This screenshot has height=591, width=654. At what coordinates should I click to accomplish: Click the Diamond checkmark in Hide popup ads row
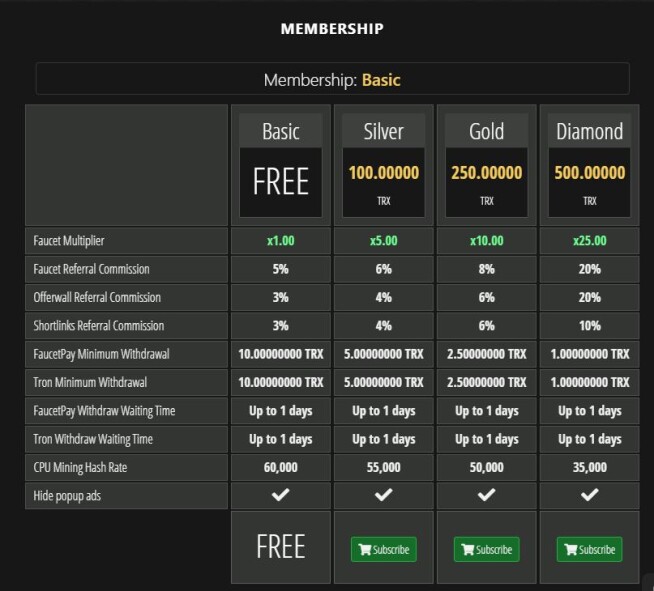[589, 495]
